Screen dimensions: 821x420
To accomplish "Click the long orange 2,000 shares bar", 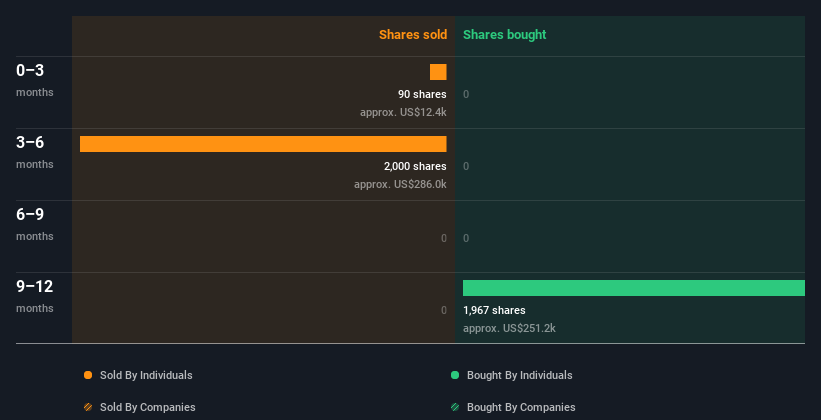I will [x=263, y=144].
